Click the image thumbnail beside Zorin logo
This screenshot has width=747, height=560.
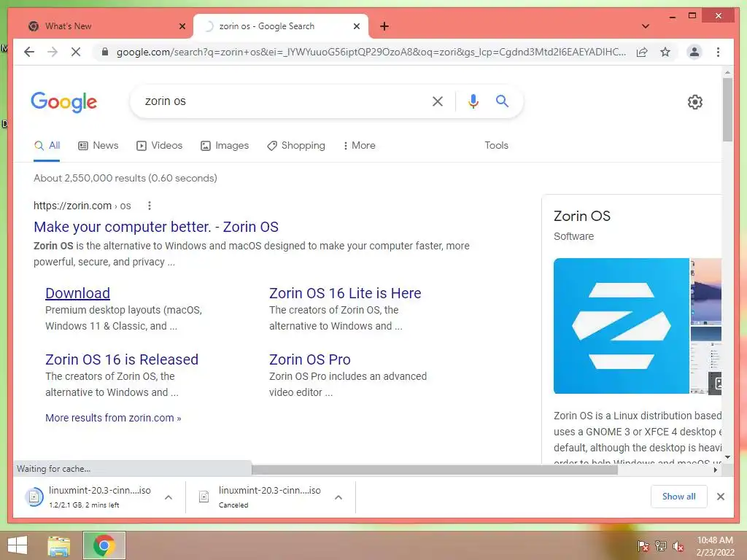705,290
